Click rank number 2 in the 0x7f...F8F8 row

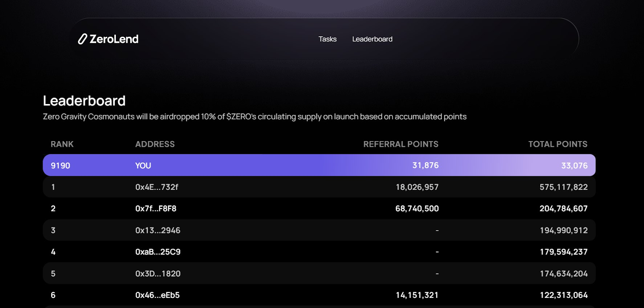[53, 208]
